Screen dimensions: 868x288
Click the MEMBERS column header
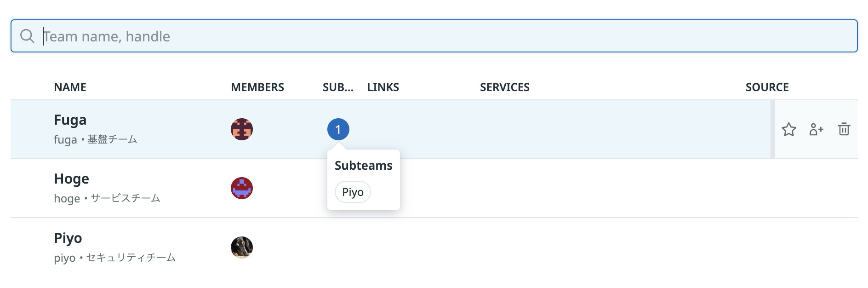pyautogui.click(x=258, y=87)
